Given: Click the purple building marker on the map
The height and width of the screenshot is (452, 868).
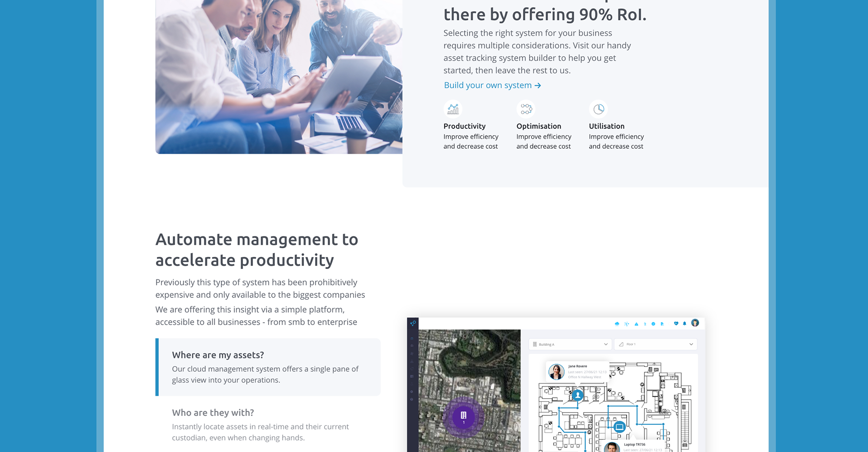Looking at the screenshot, I should pos(463,416).
